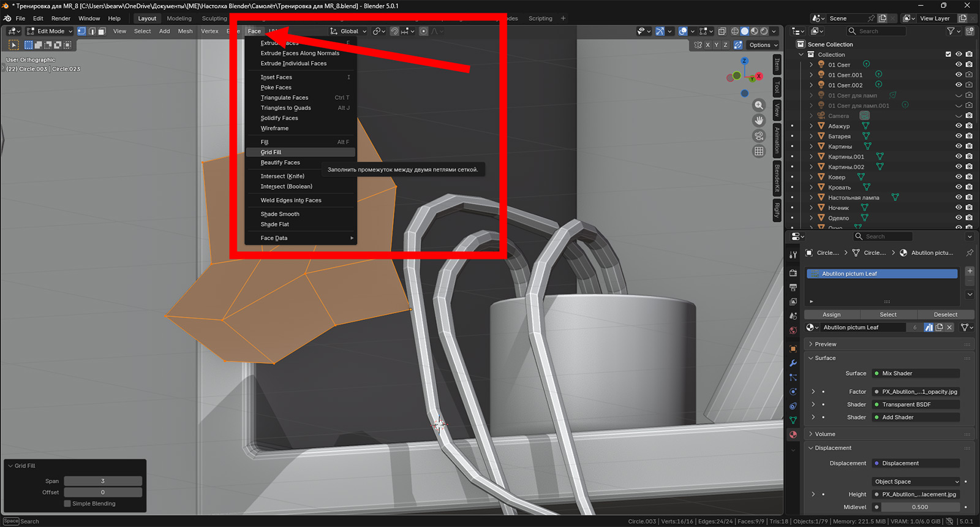Viewport: 980px width, 527px height.
Task: Toggle camera view icon in viewport
Action: click(759, 136)
